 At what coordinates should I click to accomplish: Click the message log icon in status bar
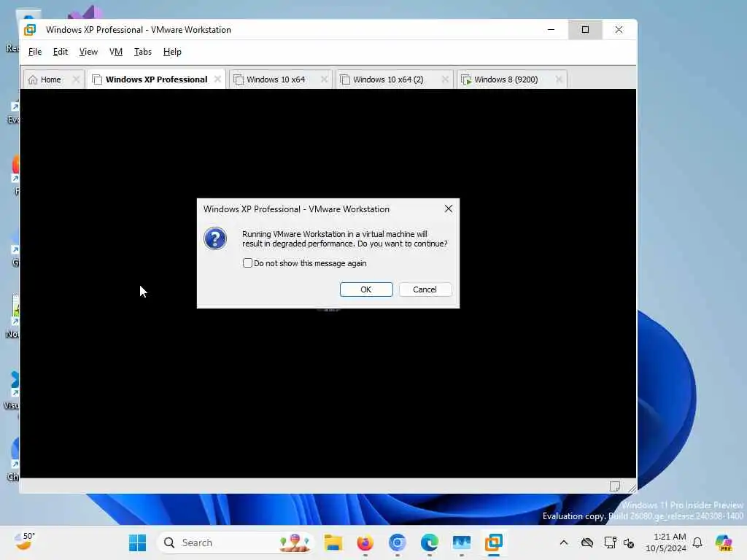[614, 486]
